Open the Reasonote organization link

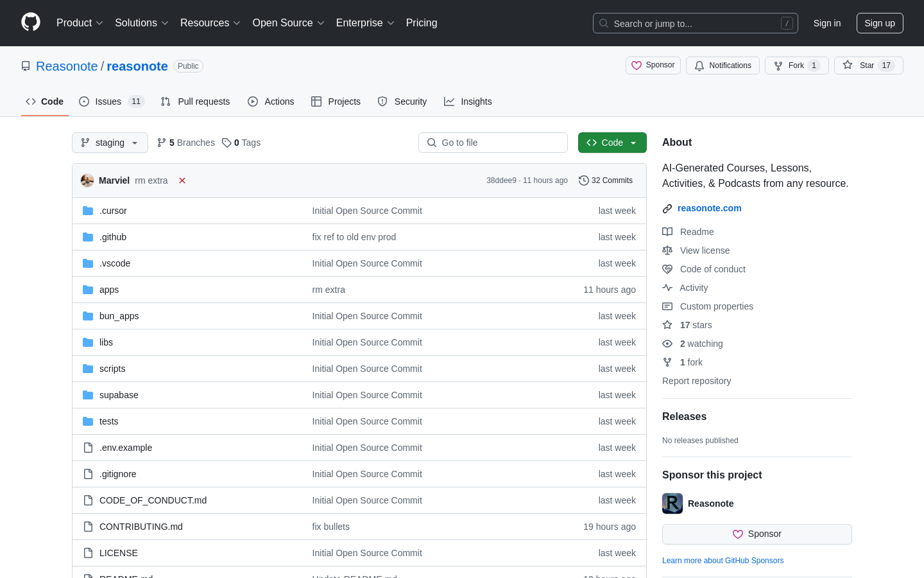67,66
